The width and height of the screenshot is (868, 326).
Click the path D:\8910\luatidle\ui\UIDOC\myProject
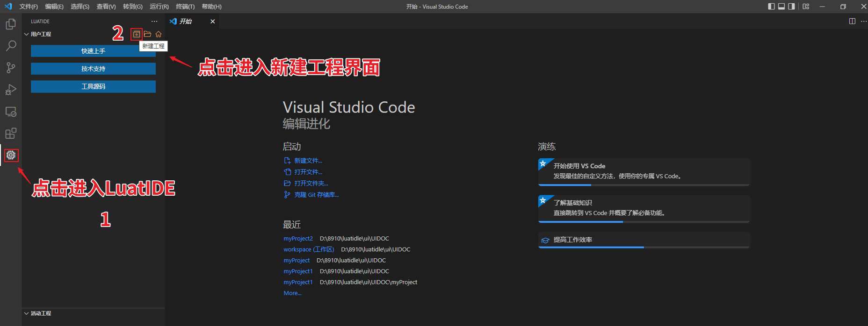pos(369,282)
